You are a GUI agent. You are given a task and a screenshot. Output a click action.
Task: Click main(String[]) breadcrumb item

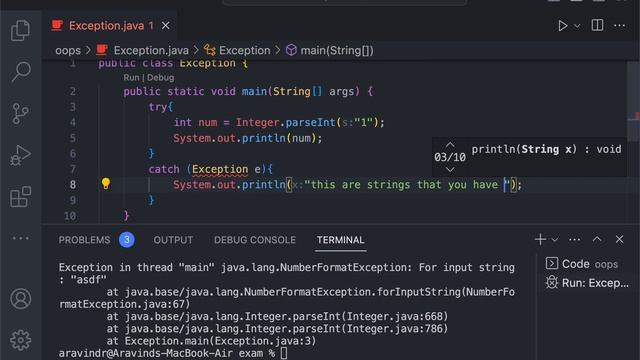(x=337, y=51)
